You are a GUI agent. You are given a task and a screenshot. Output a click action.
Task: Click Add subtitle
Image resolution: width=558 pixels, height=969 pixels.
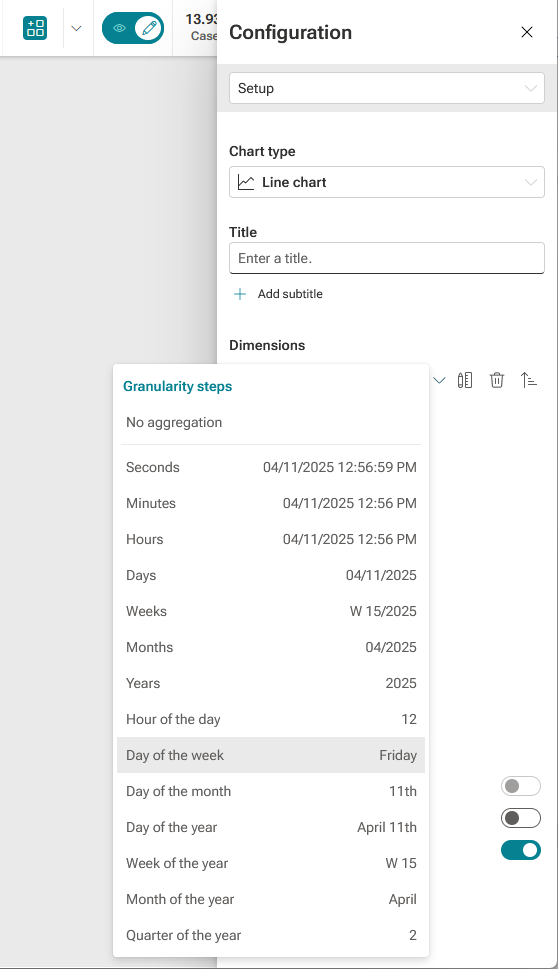pyautogui.click(x=290, y=294)
